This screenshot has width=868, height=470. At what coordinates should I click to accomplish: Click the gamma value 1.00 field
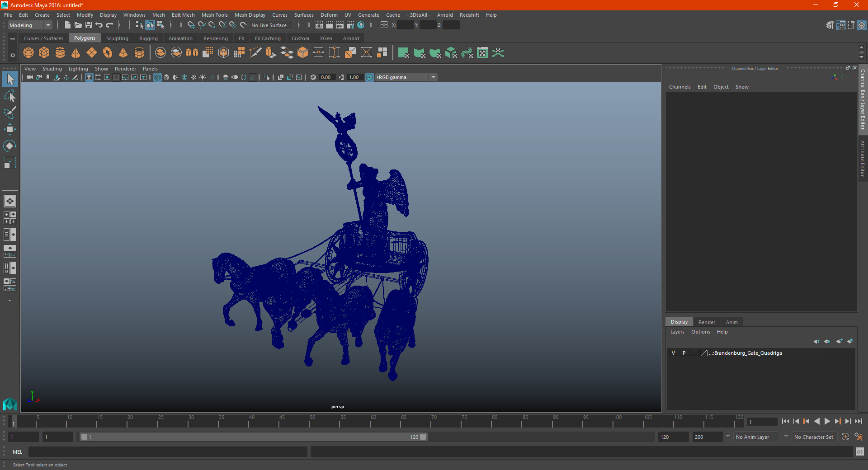click(354, 77)
